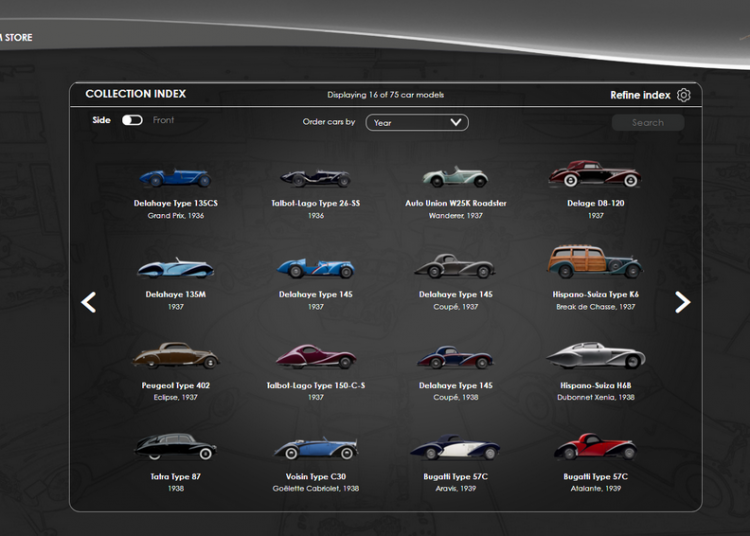The height and width of the screenshot is (536, 750).
Task: Select the Tatra Type 87 car
Action: (x=176, y=447)
